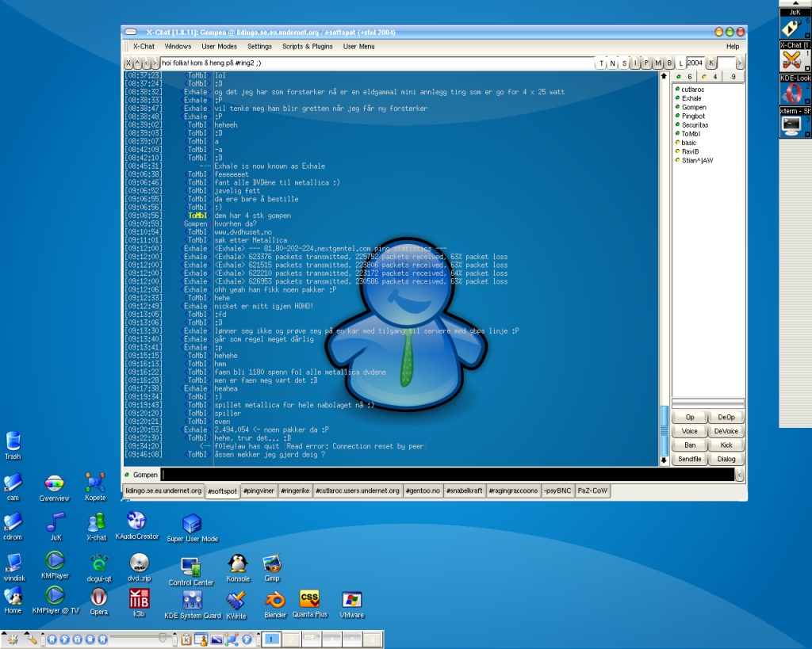Open the KWrite desktop icon
812x649 pixels.
tap(236, 605)
